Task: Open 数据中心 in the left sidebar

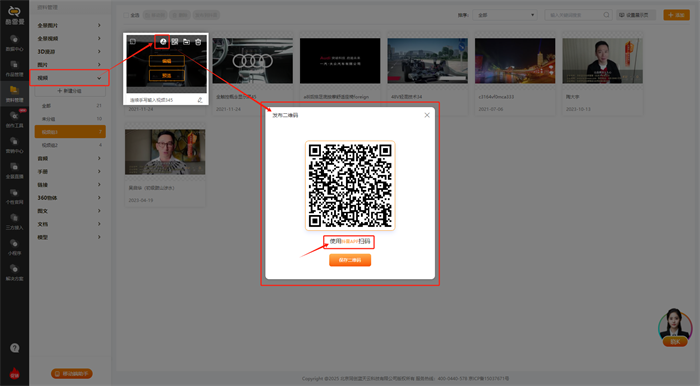Action: [x=14, y=43]
